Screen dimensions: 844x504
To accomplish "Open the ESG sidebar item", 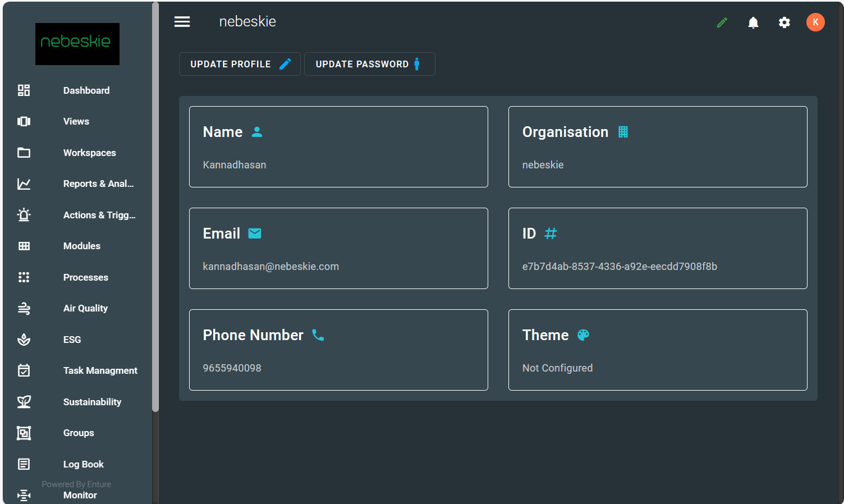I will (x=72, y=340).
